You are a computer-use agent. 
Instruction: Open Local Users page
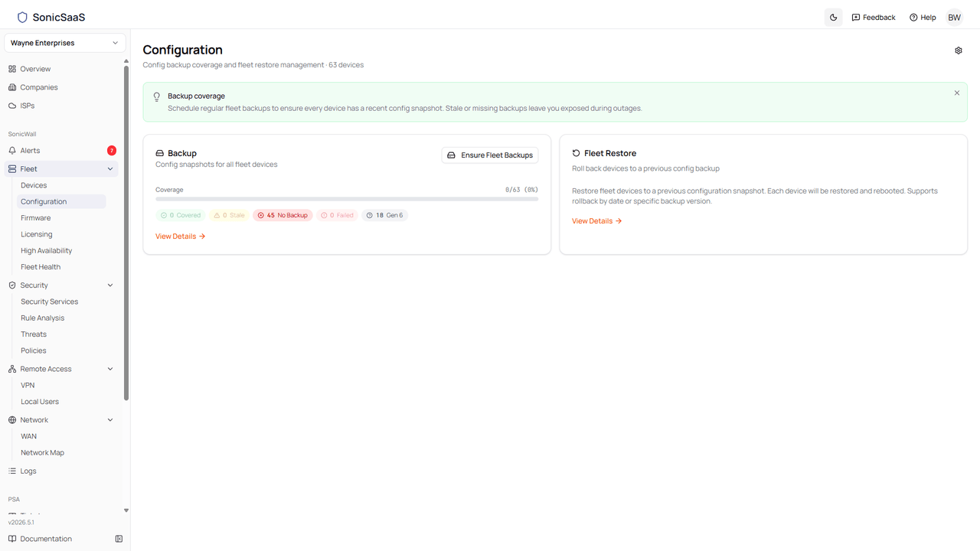[x=40, y=402]
